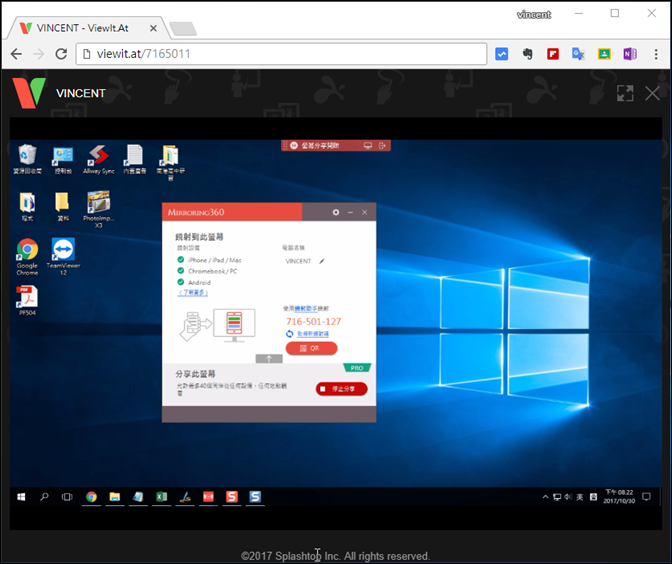Open Chrome from the taskbar
The height and width of the screenshot is (564, 672).
point(91,497)
